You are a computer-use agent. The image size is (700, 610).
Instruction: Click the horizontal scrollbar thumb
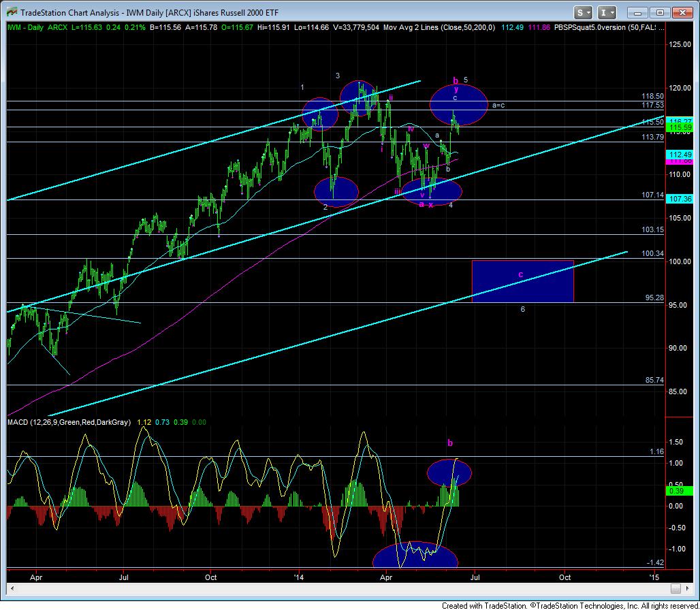(x=676, y=589)
